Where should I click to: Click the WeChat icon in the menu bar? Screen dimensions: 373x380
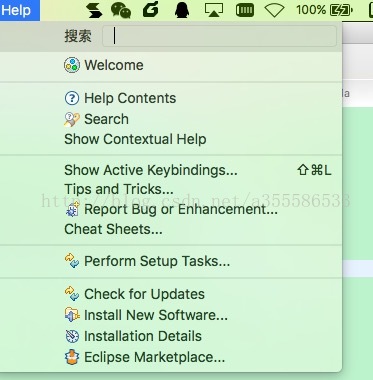coord(121,10)
